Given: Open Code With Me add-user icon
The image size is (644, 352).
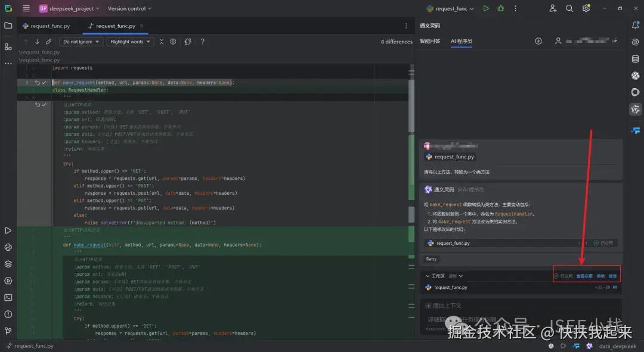Looking at the screenshot, I should tap(553, 8).
